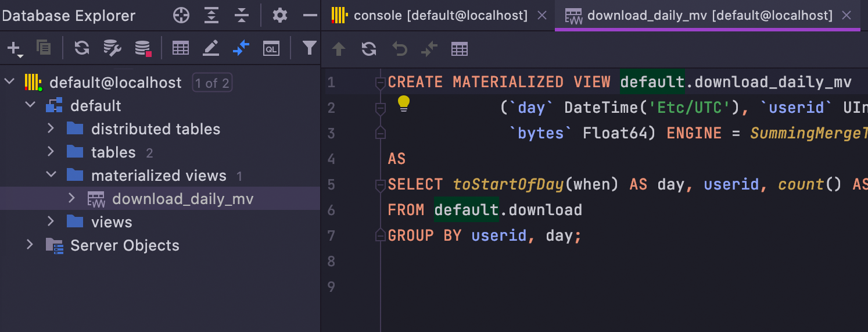The width and height of the screenshot is (868, 332).
Task: Click the Select Opened File target icon
Action: pos(181,16)
